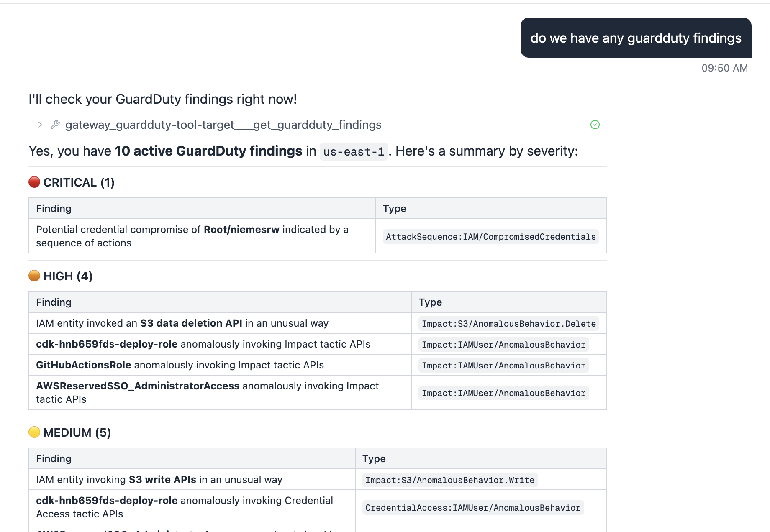Select the Type column header
Screen dimensions: 770x532
tap(393, 208)
